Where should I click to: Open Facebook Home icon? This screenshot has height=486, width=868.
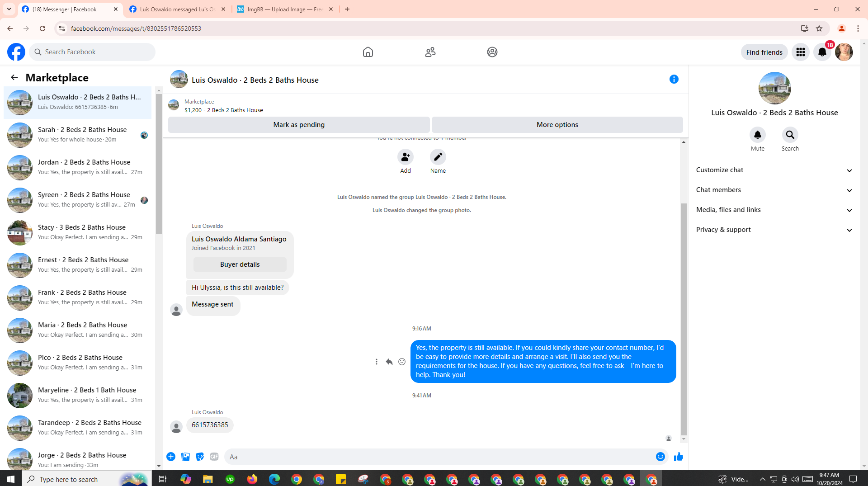pos(368,52)
